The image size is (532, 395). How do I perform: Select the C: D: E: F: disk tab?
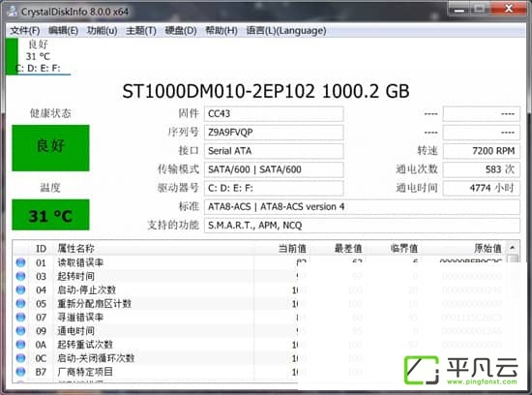point(39,56)
